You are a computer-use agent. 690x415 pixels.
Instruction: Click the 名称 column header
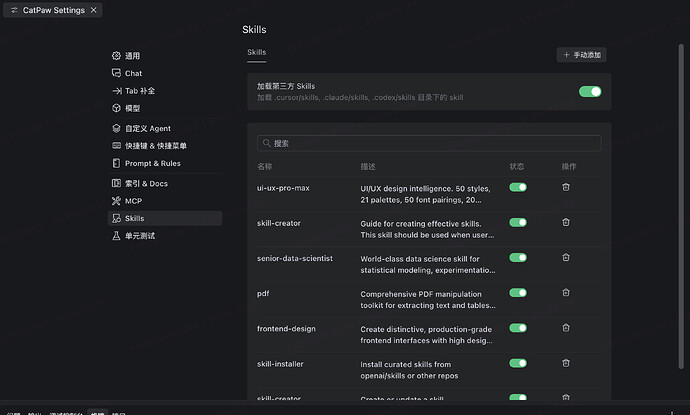[264, 166]
